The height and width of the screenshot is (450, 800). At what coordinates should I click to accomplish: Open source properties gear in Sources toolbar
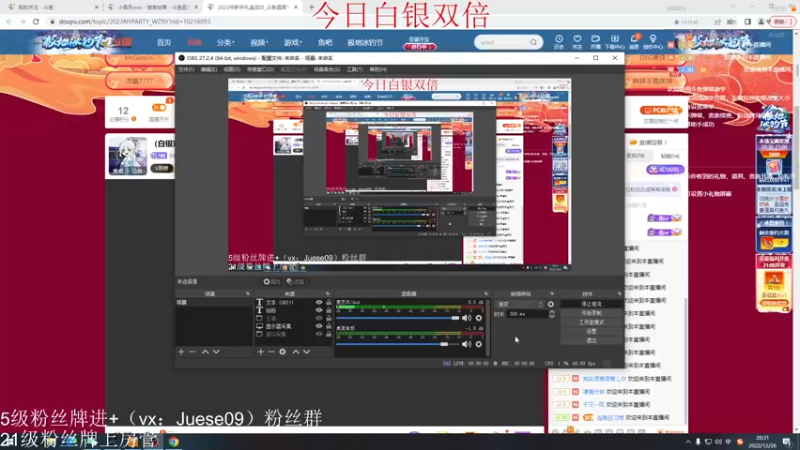(283, 352)
